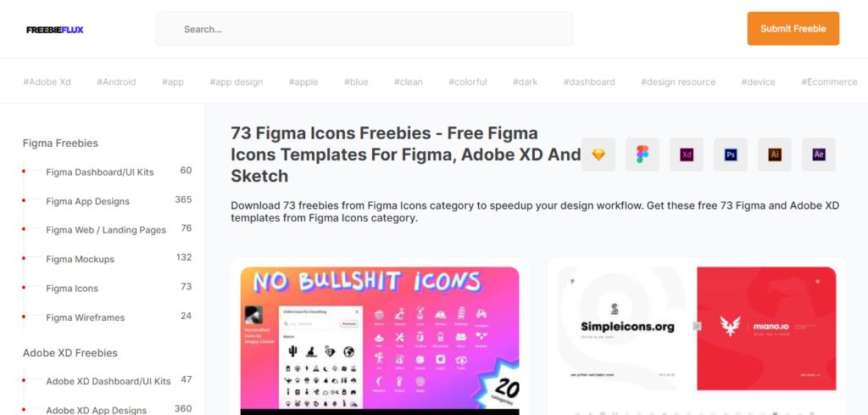
Task: Click the Sketch app icon
Action: (598, 154)
